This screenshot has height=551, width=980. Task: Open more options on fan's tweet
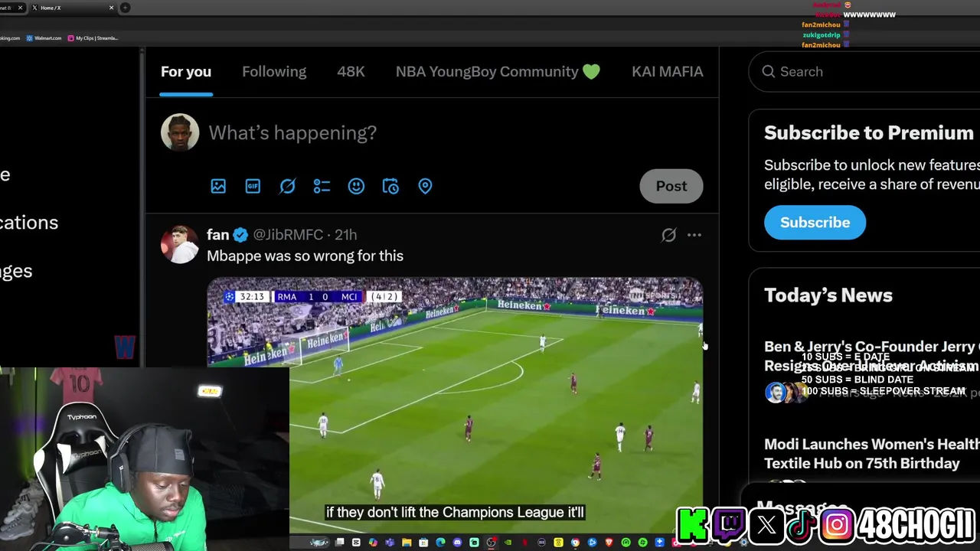pyautogui.click(x=694, y=235)
